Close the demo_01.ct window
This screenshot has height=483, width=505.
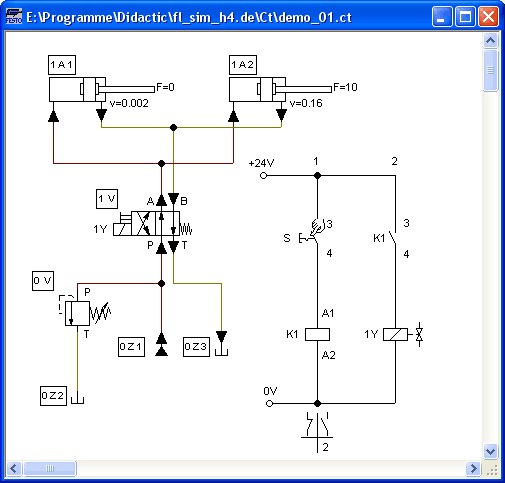[489, 16]
